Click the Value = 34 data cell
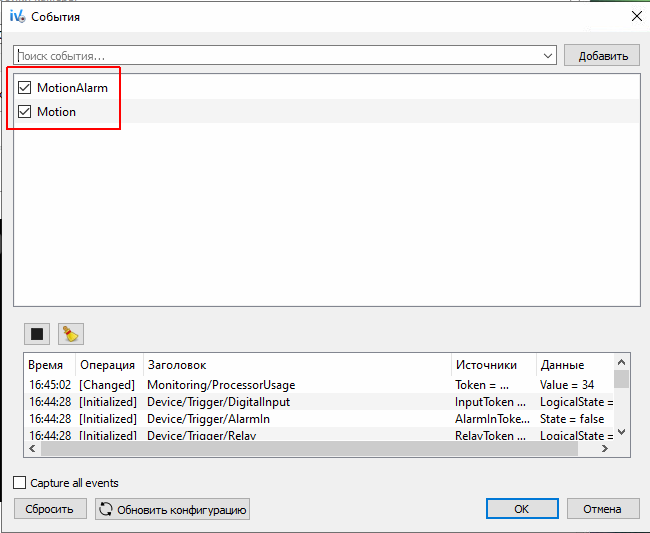Screen dimensions: 650x533 pos(567,385)
